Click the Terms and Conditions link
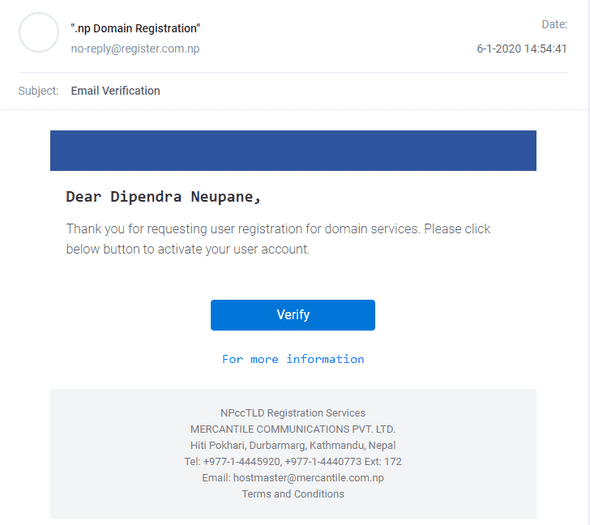Screen dimensions: 590x525 293,494
